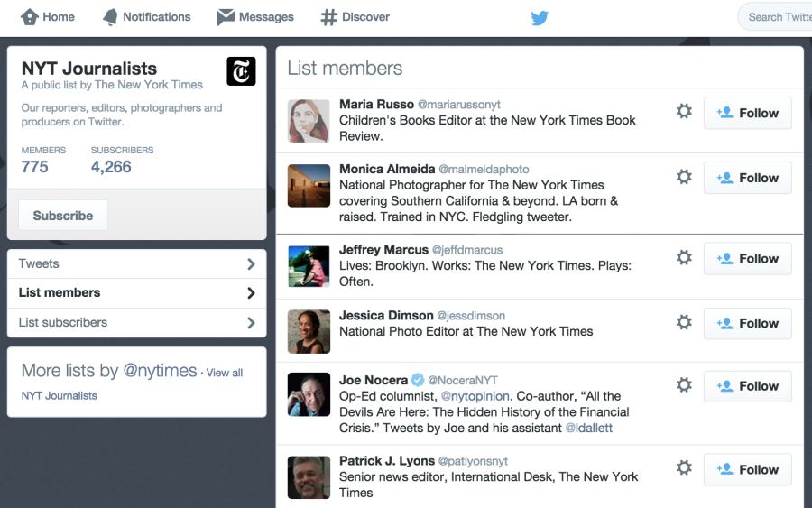812x508 pixels.
Task: Open the @ldallett mention link
Action: click(589, 429)
